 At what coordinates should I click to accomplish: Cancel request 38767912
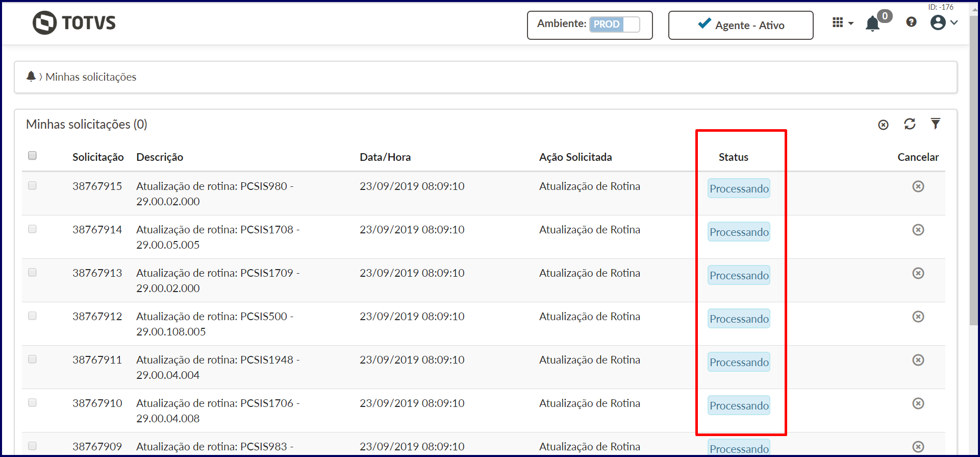(918, 317)
